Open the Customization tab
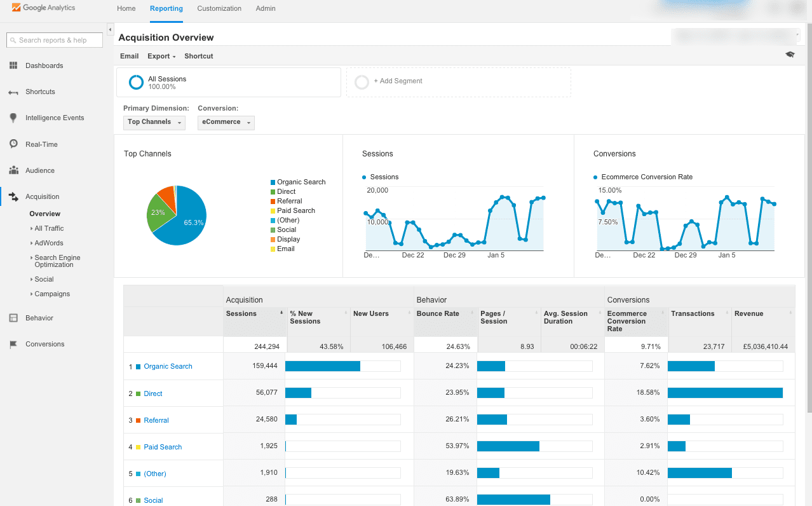The image size is (812, 506). [219, 8]
